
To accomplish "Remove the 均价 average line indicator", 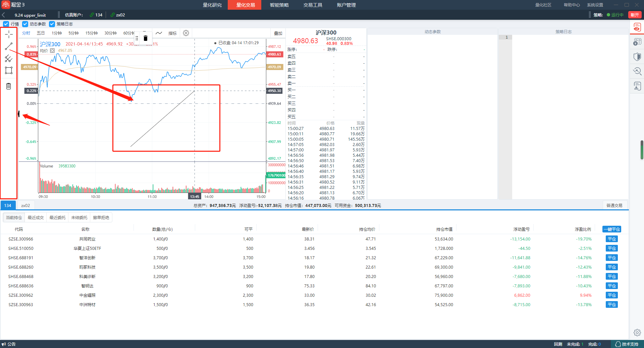I will tap(52, 51).
